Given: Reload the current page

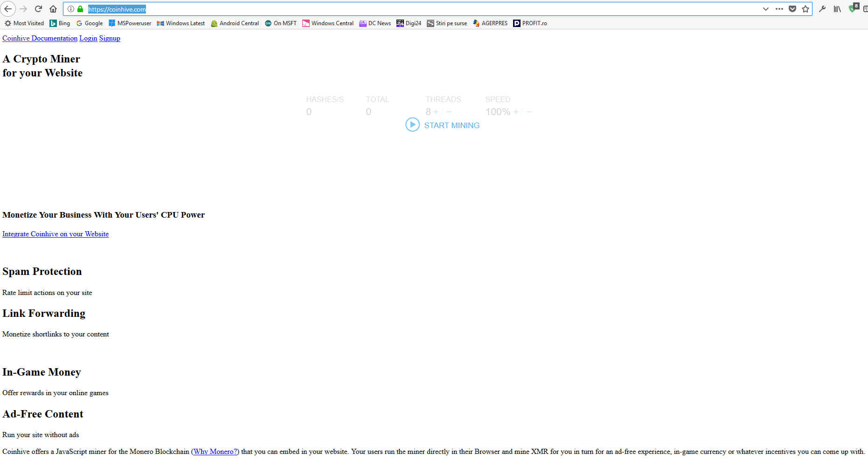Looking at the screenshot, I should point(38,9).
